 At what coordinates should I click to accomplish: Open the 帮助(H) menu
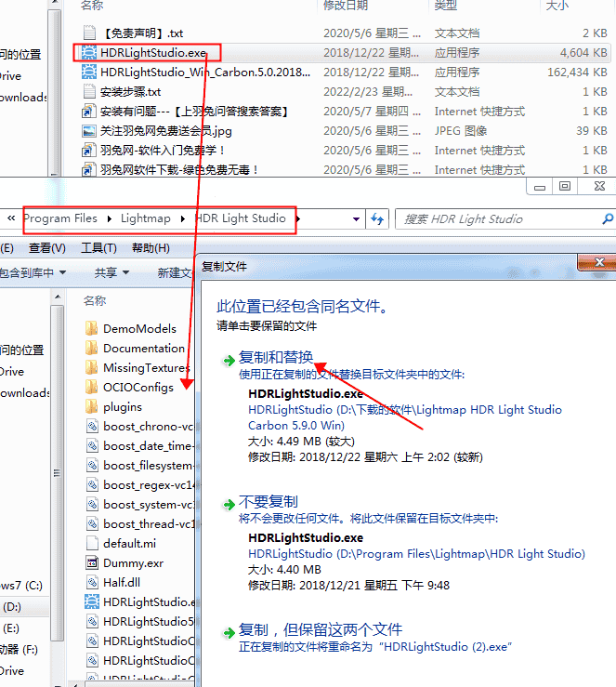click(x=151, y=248)
